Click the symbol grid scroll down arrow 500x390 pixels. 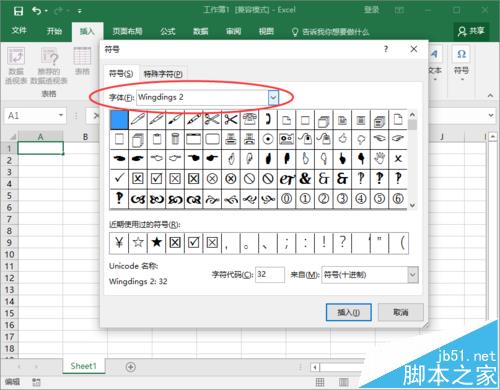point(412,205)
